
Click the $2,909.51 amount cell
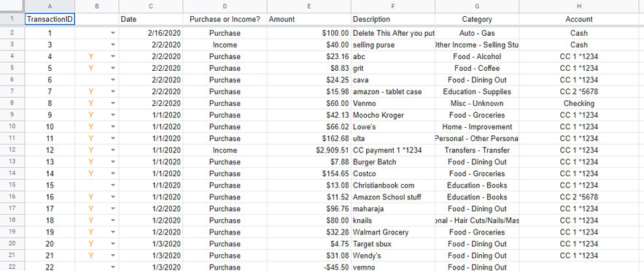click(309, 150)
